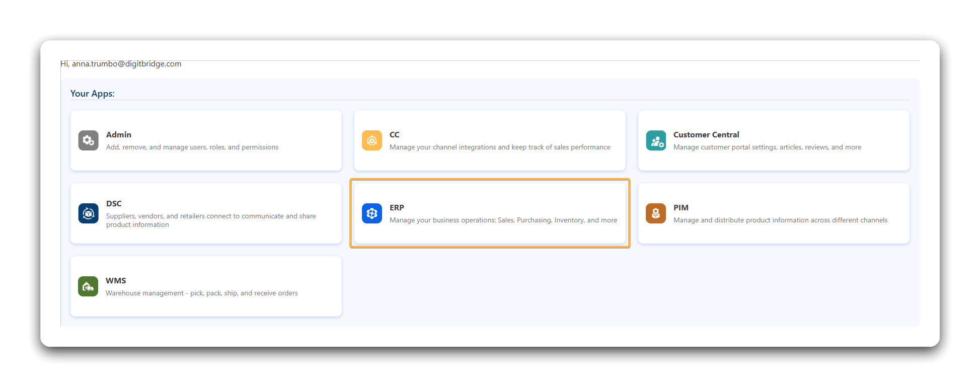Click the green WMS warehouse icon
980x387 pixels.
[x=88, y=286]
